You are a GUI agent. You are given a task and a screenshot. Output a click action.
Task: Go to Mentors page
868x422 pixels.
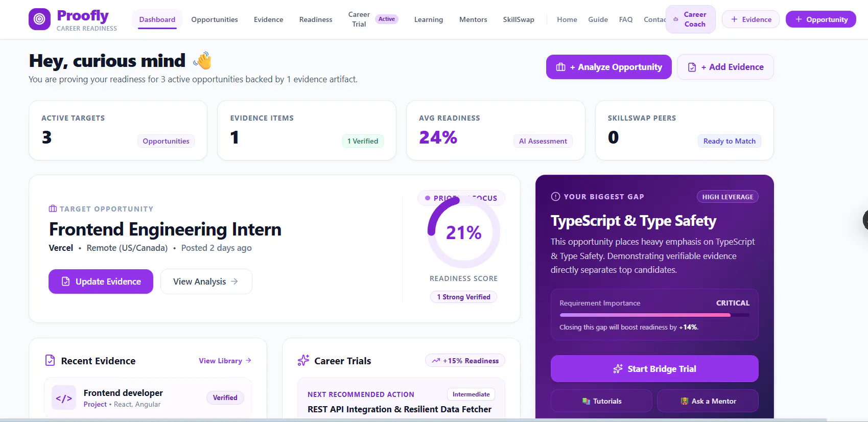(473, 19)
